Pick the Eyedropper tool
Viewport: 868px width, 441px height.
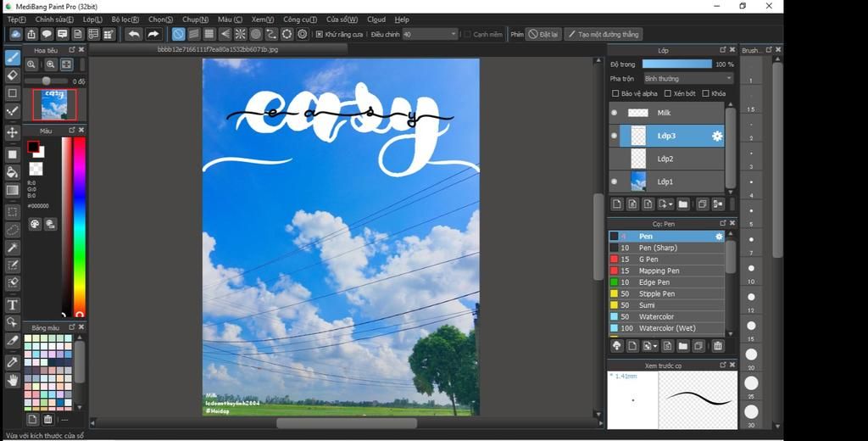click(x=13, y=362)
